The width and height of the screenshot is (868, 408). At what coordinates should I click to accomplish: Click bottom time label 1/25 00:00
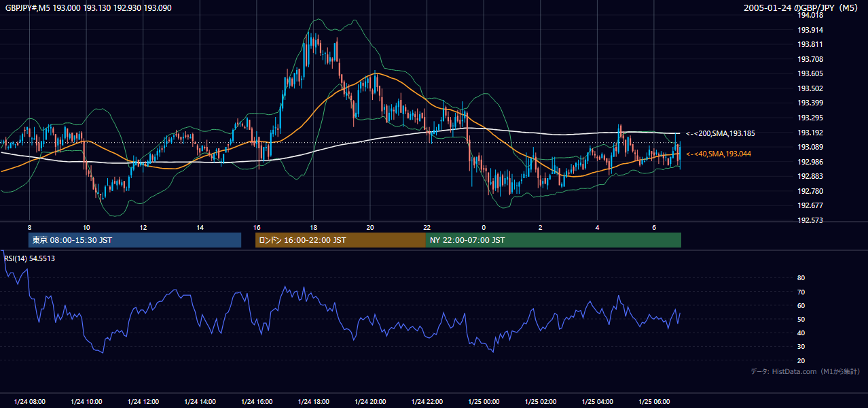point(484,402)
